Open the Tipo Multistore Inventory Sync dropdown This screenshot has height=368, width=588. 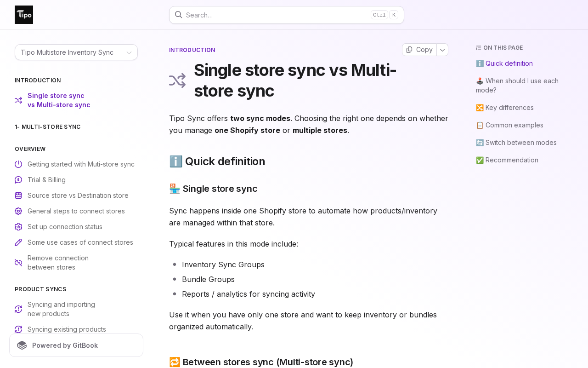[x=76, y=52]
